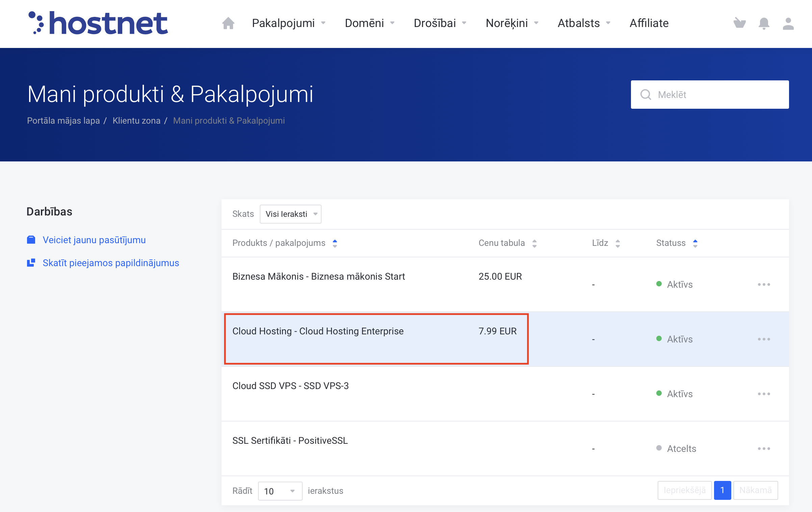Viewport: 812px width, 512px height.
Task: Click the hostnet logo
Action: point(98,23)
